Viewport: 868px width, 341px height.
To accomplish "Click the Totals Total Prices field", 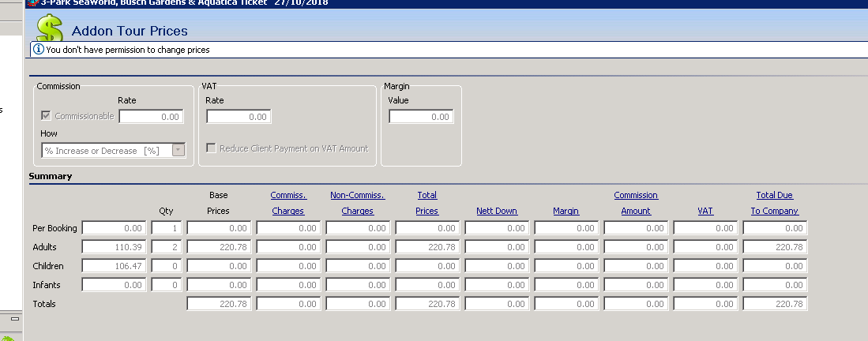I will [427, 303].
